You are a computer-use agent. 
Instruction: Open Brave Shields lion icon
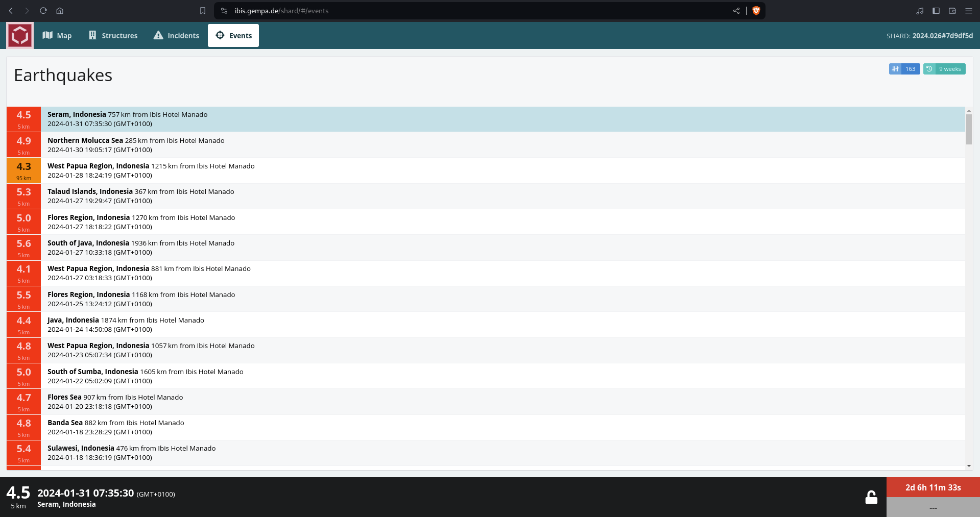[756, 11]
